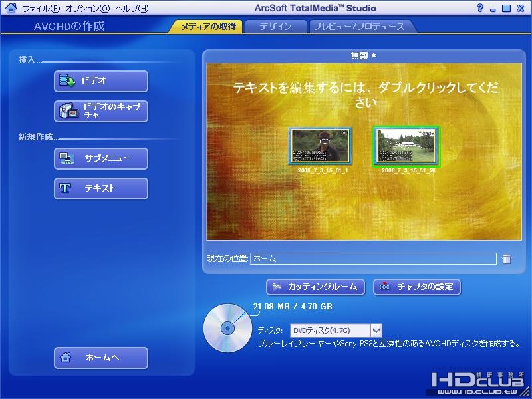Click the 21.08 MB / 4.70 GB text
This screenshot has width=532, height=399.
click(x=293, y=307)
